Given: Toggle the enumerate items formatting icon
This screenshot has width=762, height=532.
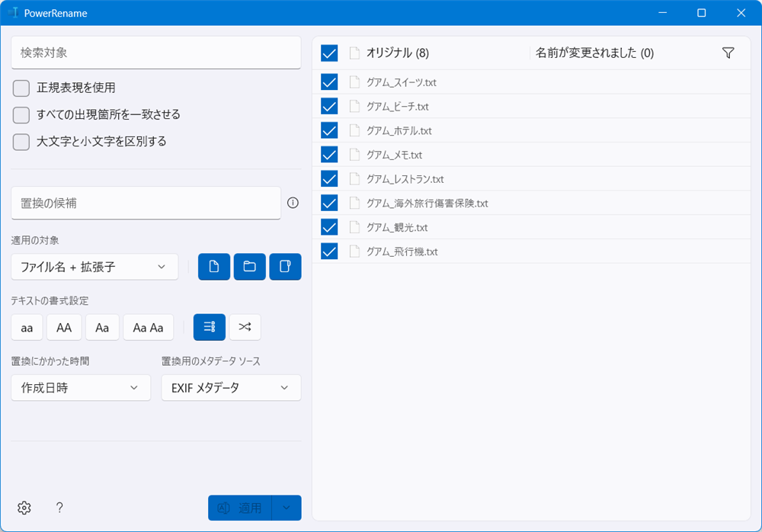Looking at the screenshot, I should click(209, 327).
